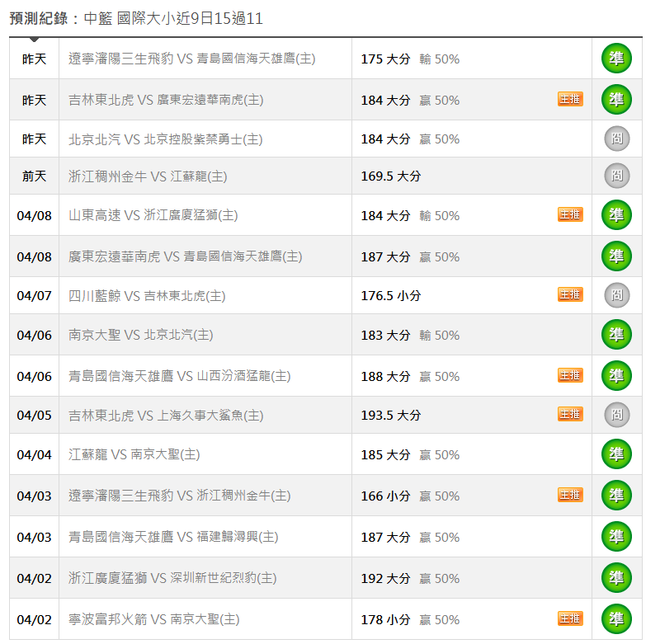646x644 pixels.
Task: Select prediction text '183 大分 輸 50%'
Action: click(410, 335)
